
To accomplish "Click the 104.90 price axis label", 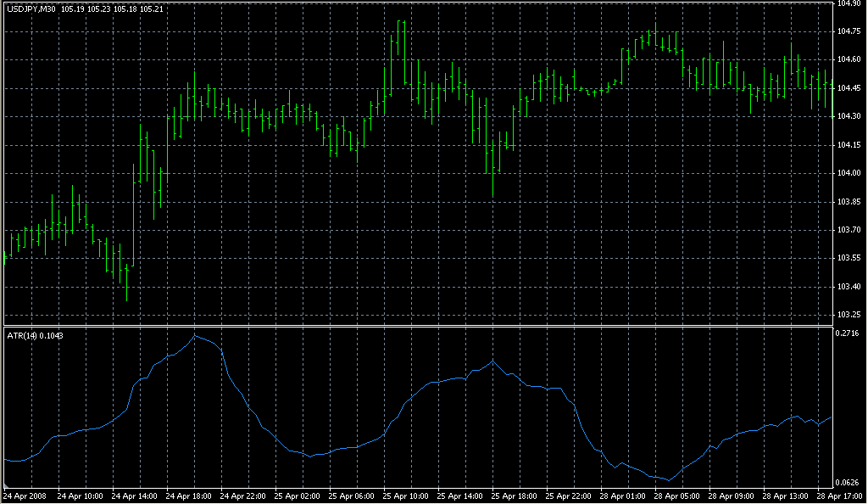I will (849, 4).
